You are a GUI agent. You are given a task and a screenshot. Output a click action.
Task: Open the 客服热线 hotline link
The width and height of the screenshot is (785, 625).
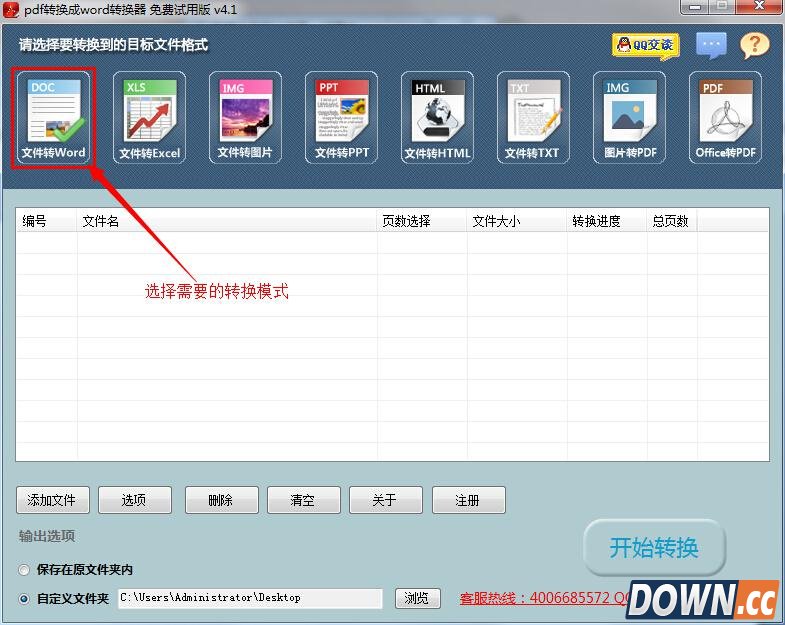tap(544, 598)
